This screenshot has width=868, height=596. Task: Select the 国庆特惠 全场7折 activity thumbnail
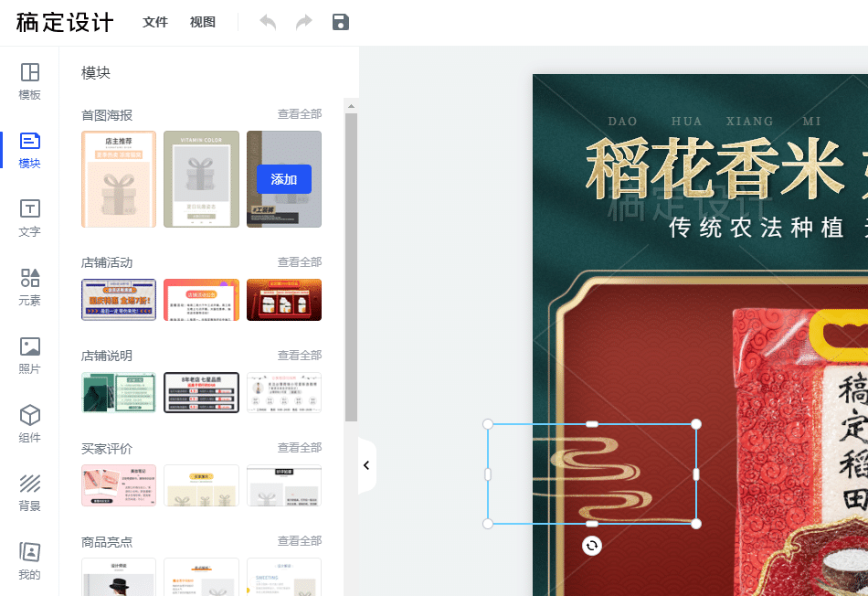[x=119, y=300]
